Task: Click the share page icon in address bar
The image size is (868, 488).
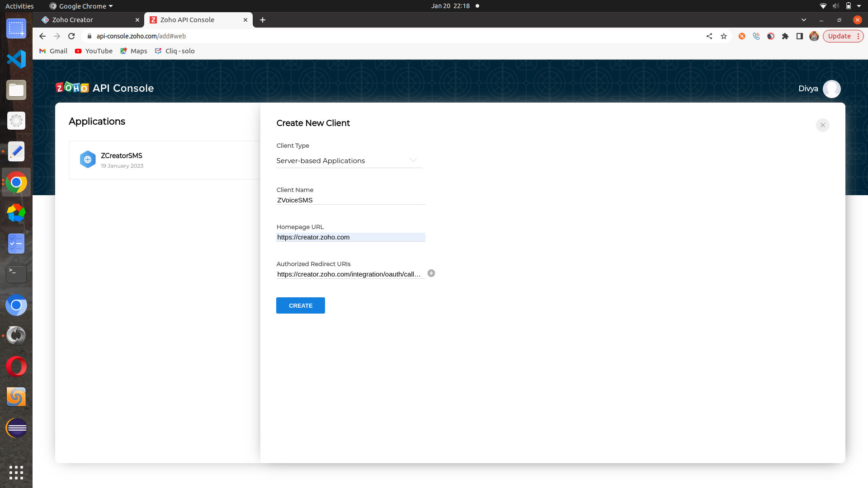Action: [x=709, y=36]
